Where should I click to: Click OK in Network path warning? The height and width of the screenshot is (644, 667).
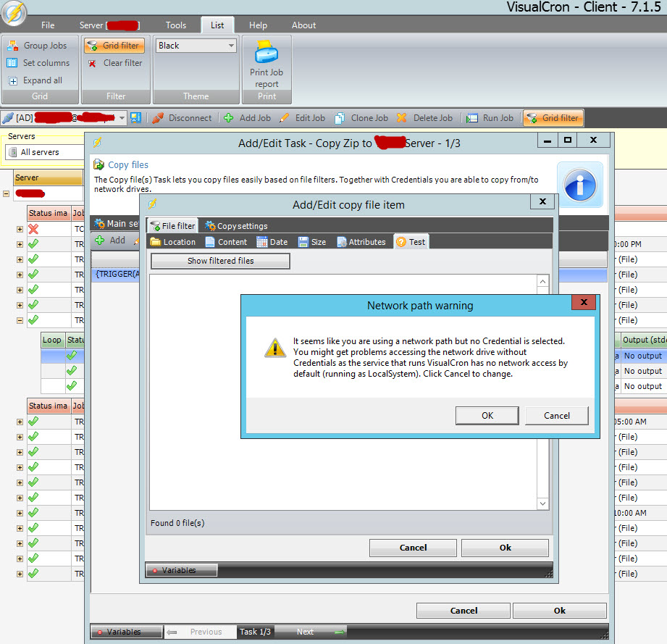(x=487, y=415)
